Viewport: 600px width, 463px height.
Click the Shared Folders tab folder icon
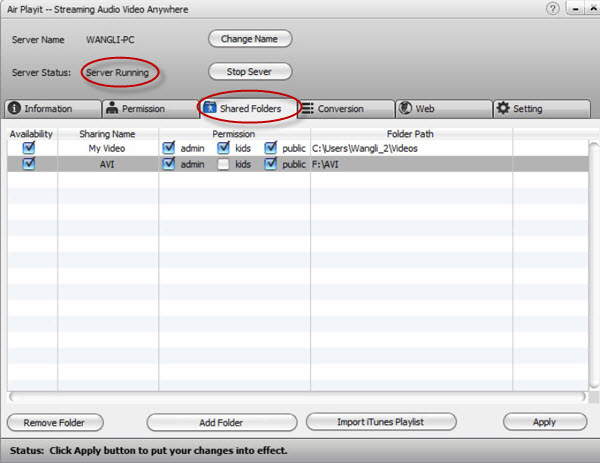(210, 108)
